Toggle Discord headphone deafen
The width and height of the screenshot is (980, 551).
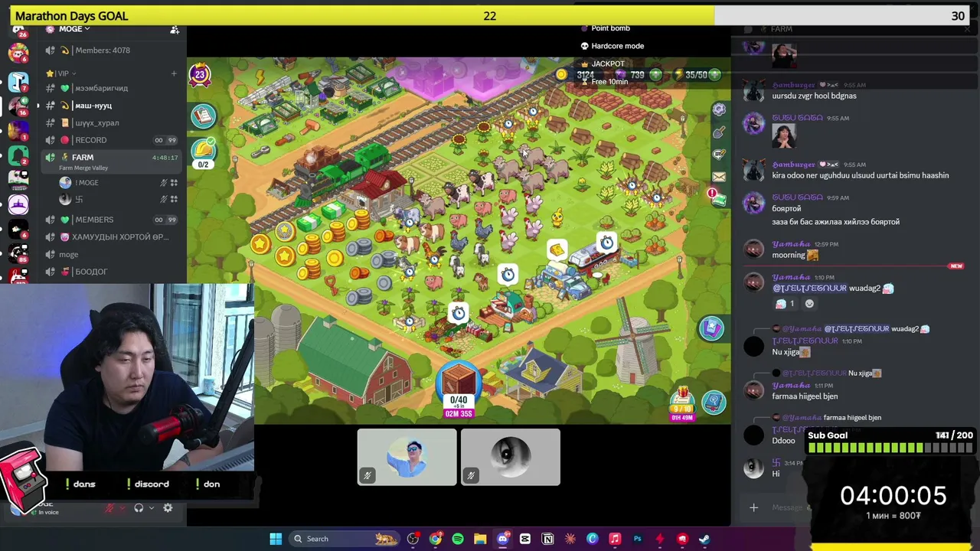(139, 508)
